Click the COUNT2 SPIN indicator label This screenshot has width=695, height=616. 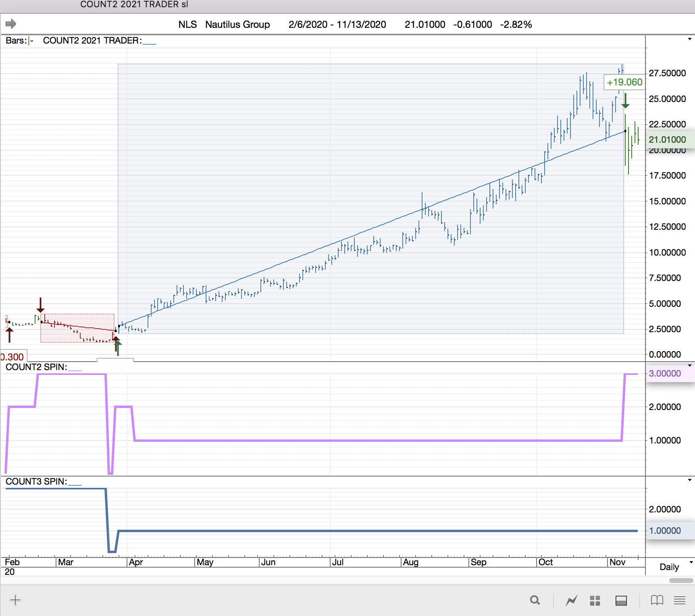pyautogui.click(x=36, y=367)
